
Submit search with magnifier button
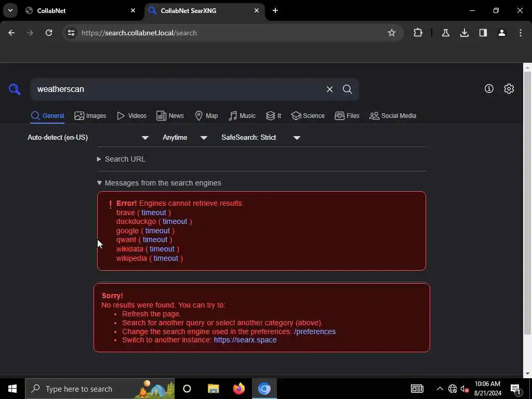click(347, 89)
